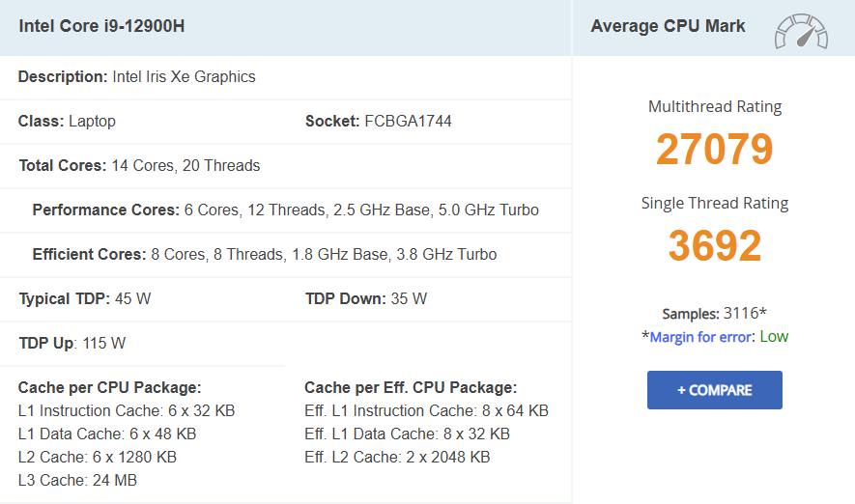This screenshot has height=504, width=855.
Task: Select the Cache per CPU Package heading
Action: point(109,388)
